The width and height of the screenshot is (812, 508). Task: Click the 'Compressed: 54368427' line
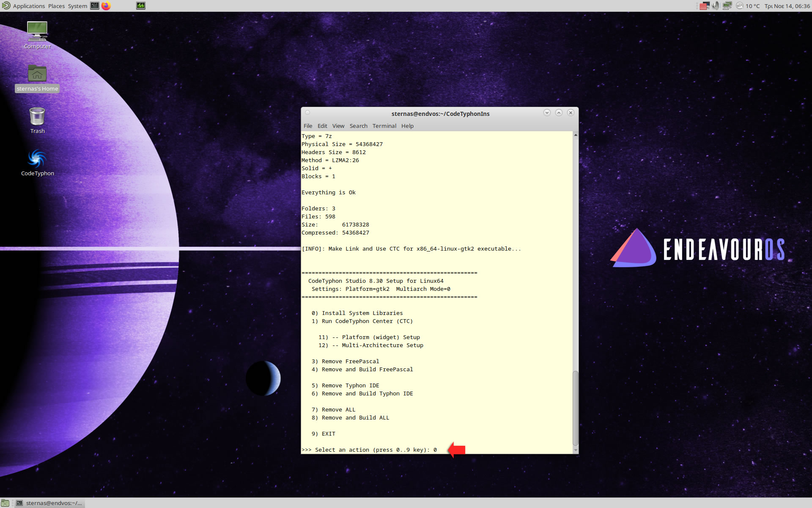335,232
